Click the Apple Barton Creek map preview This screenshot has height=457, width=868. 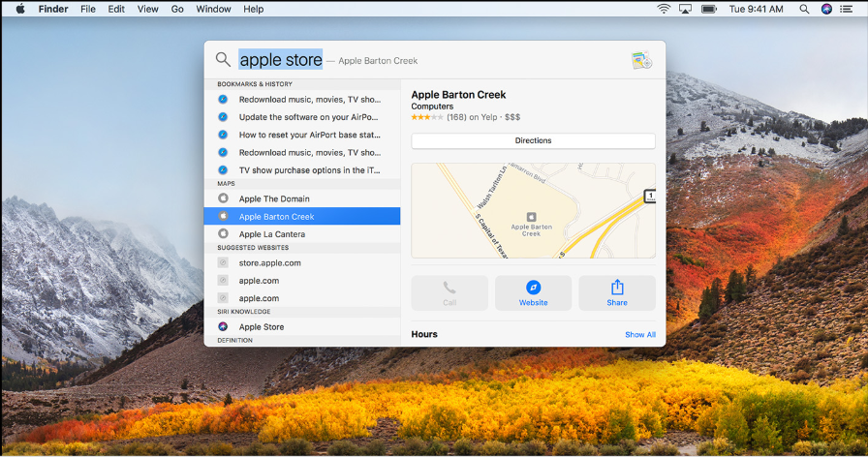533,210
